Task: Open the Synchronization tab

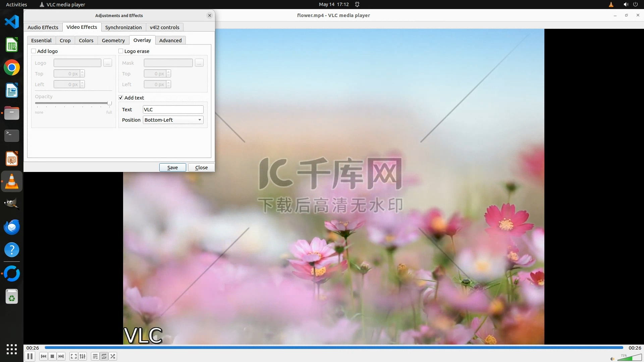Action: 123,27
